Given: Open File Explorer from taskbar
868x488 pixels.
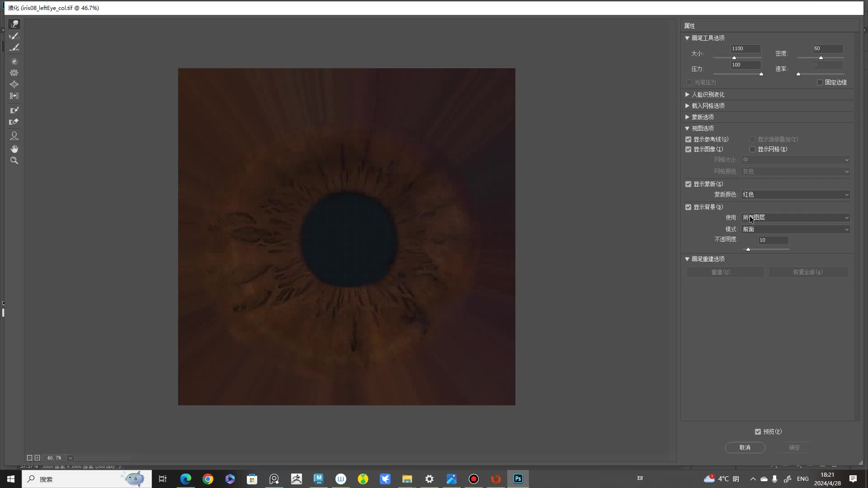Looking at the screenshot, I should pyautogui.click(x=407, y=479).
